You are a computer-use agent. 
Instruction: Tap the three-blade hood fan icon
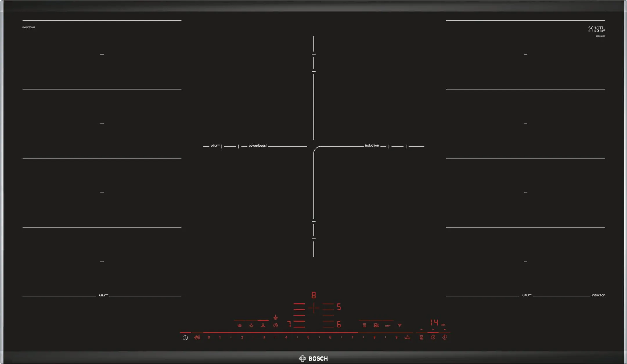pyautogui.click(x=263, y=325)
